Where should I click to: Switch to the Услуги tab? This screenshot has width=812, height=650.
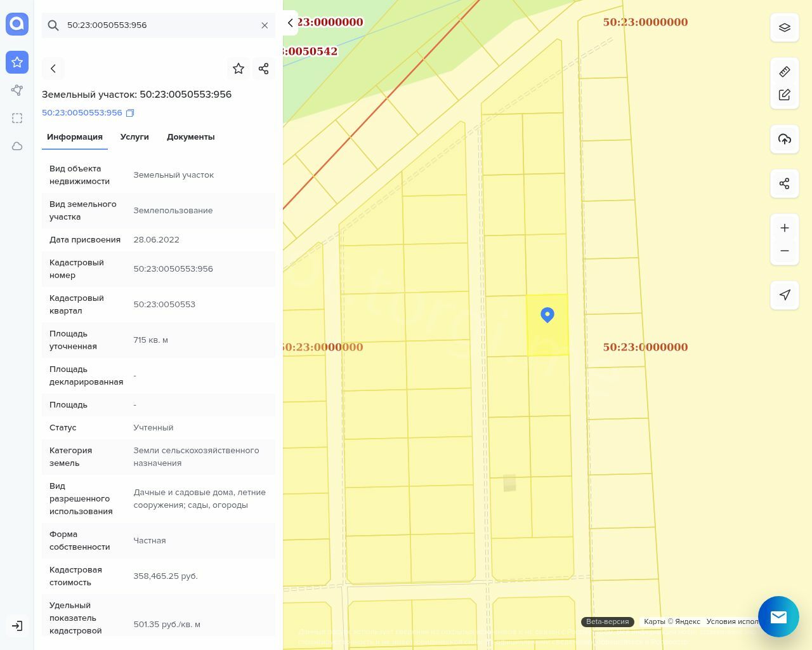coord(134,137)
